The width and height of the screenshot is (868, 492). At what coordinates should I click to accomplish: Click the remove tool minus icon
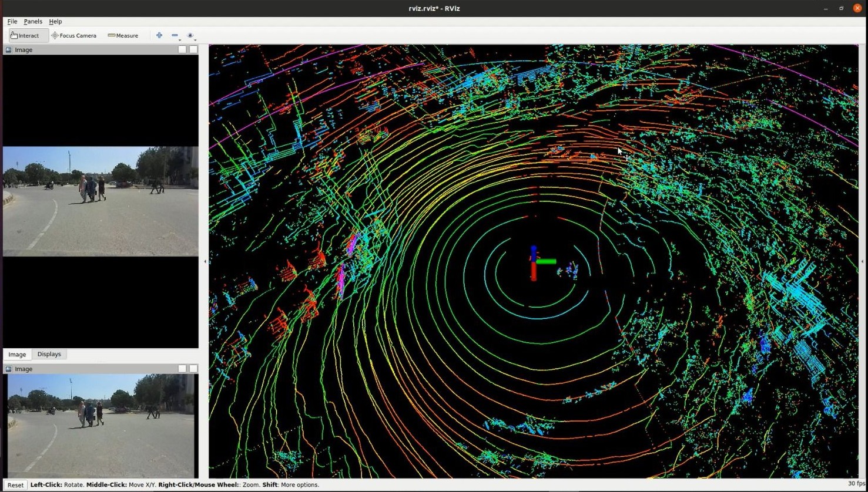point(175,35)
